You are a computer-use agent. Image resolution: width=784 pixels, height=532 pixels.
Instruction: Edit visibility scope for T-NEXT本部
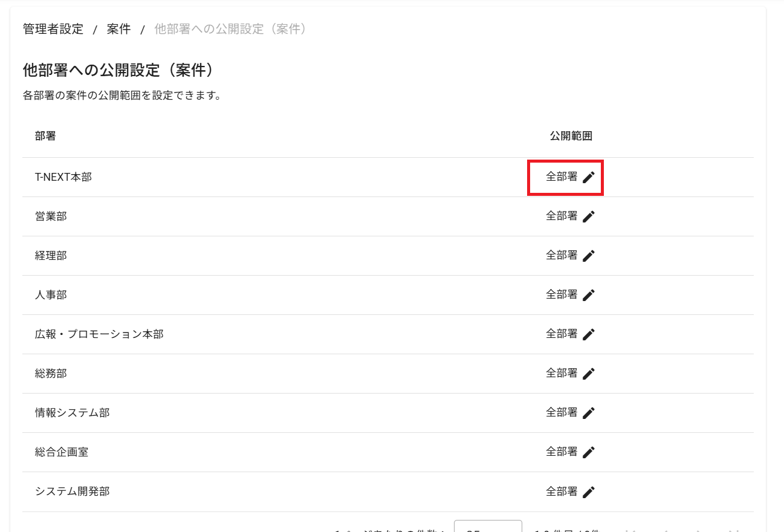point(589,177)
